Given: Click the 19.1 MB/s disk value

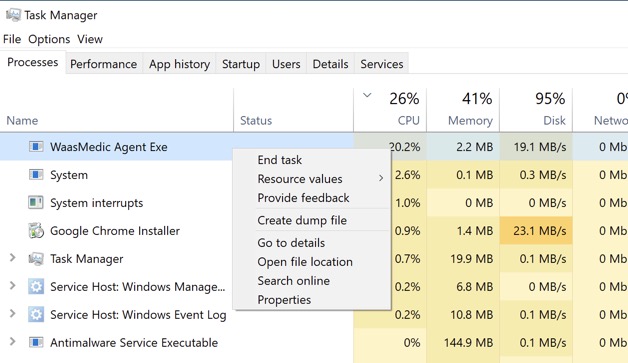Looking at the screenshot, I should tap(540, 147).
